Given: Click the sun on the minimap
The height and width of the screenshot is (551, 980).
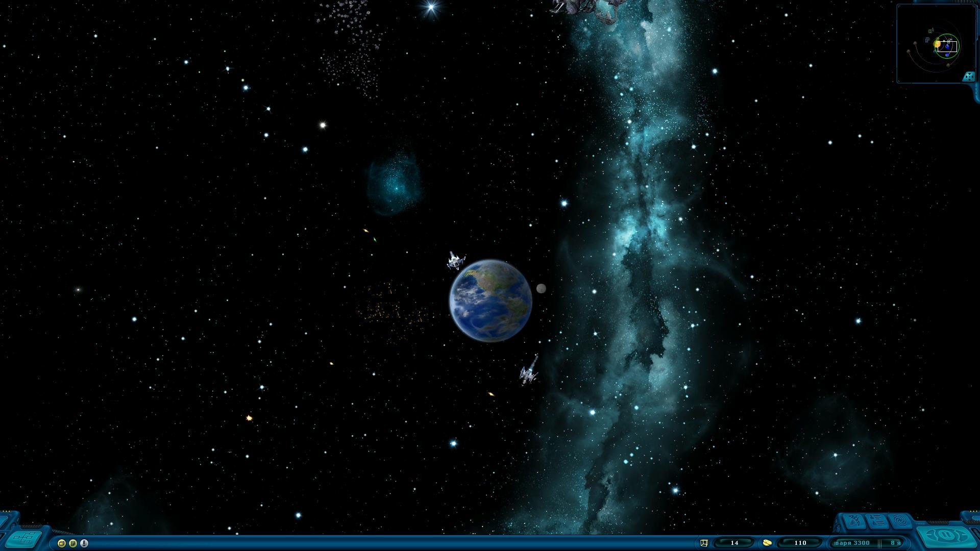Looking at the screenshot, I should coord(937,45).
